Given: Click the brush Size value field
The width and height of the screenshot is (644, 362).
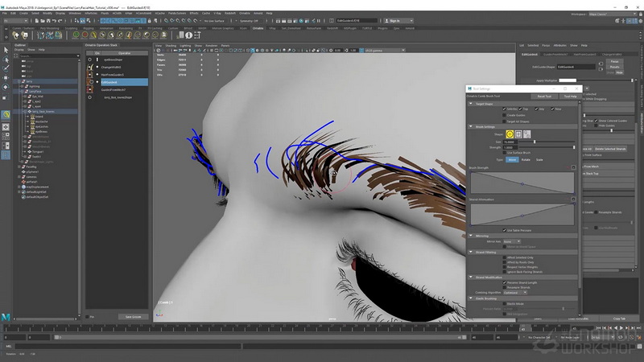Looking at the screenshot, I should click(510, 142).
